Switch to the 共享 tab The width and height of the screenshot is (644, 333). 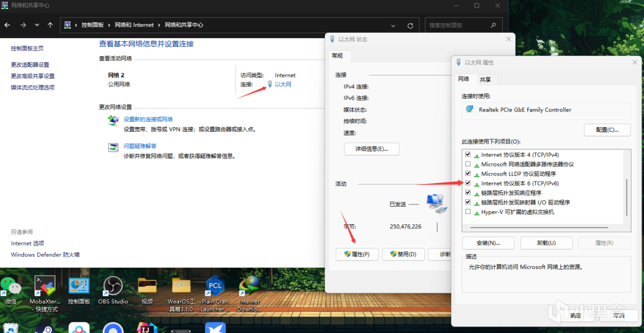coord(486,79)
